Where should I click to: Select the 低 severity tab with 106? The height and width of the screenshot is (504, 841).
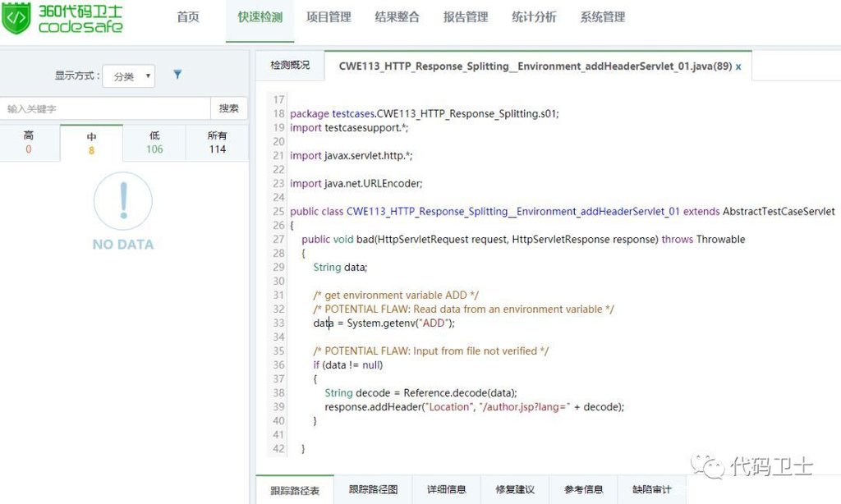pyautogui.click(x=154, y=142)
